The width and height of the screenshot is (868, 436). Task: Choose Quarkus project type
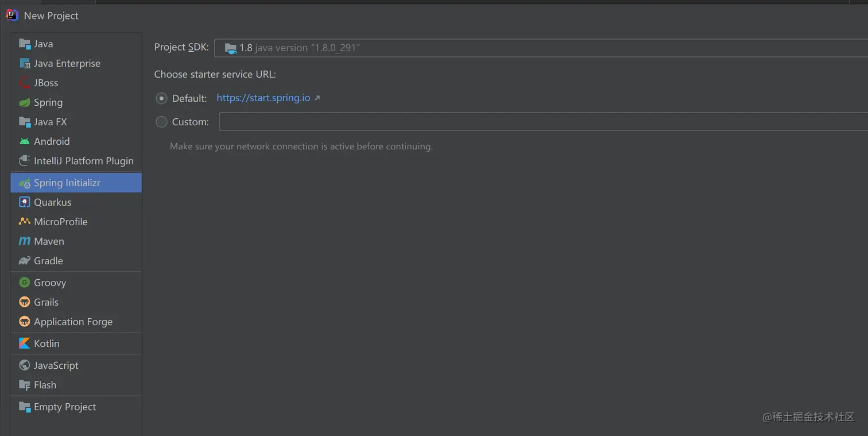pos(76,202)
